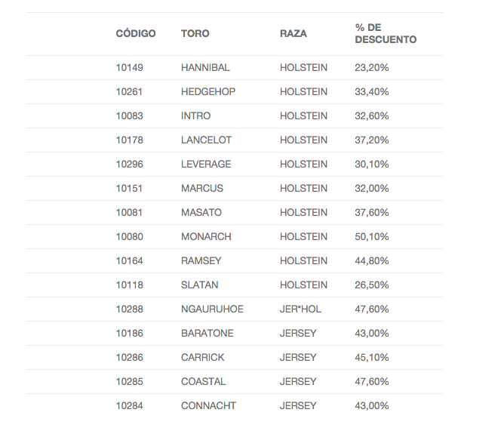Image resolution: width=504 pixels, height=431 pixels.
Task: Click code 10284 for CONNACHT
Action: point(130,405)
